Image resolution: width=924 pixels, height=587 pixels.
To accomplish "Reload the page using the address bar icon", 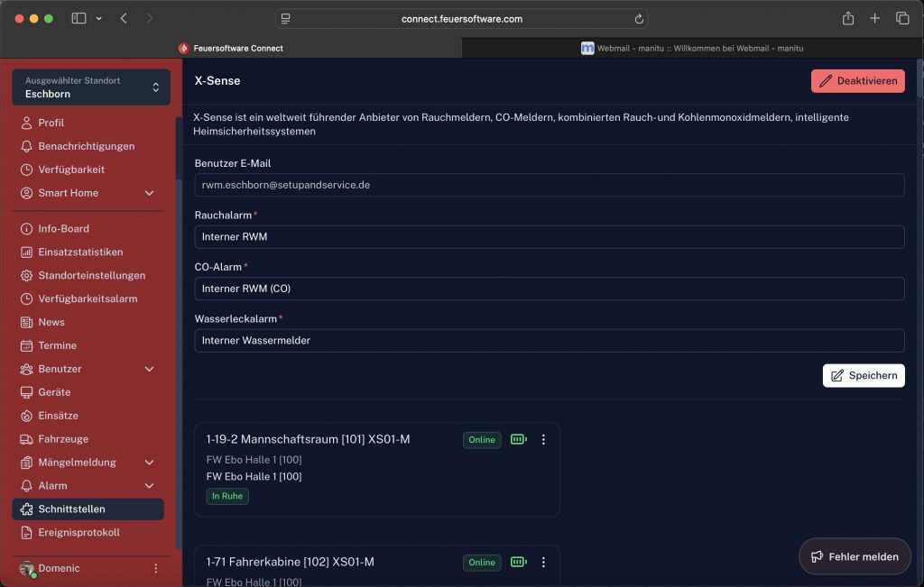I will [x=639, y=19].
